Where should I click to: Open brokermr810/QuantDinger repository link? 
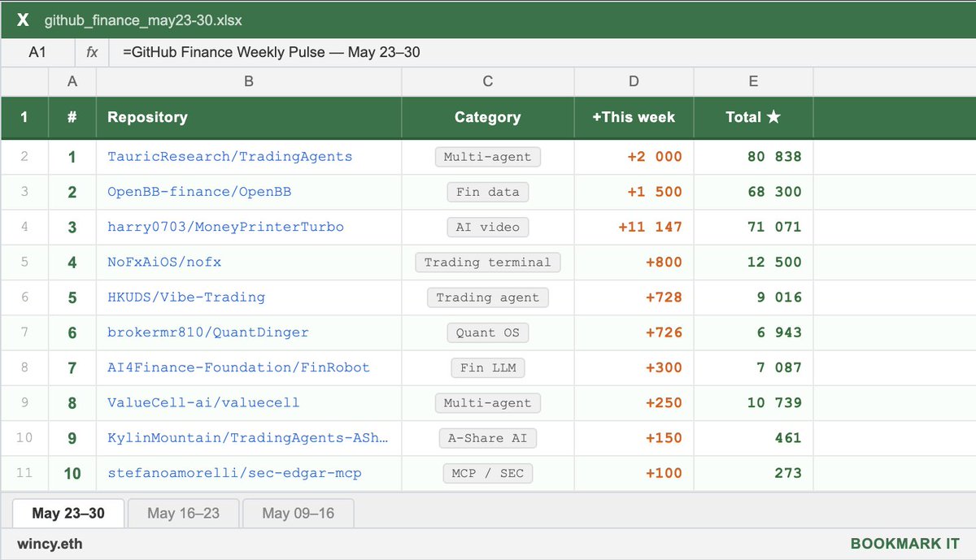(208, 332)
